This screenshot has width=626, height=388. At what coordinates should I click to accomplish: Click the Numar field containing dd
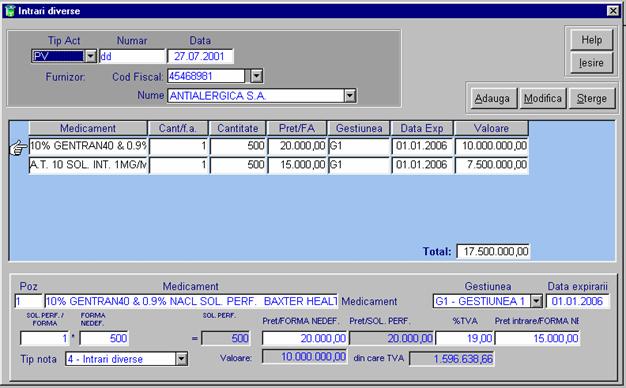tap(132, 56)
